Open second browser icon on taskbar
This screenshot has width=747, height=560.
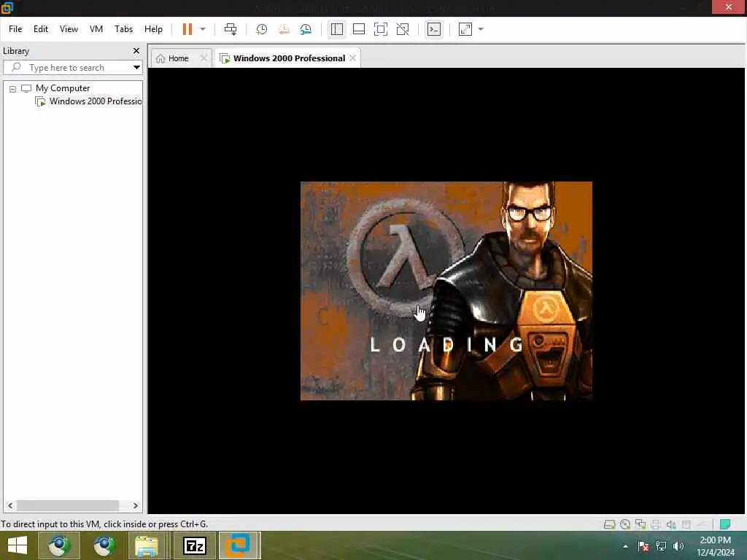pos(104,545)
